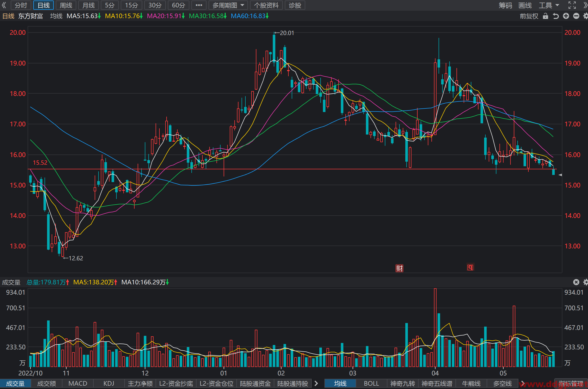Enter fullscreen using the expand arrows icon
Image resolution: width=588 pixels, height=389 pixels.
(x=572, y=5)
